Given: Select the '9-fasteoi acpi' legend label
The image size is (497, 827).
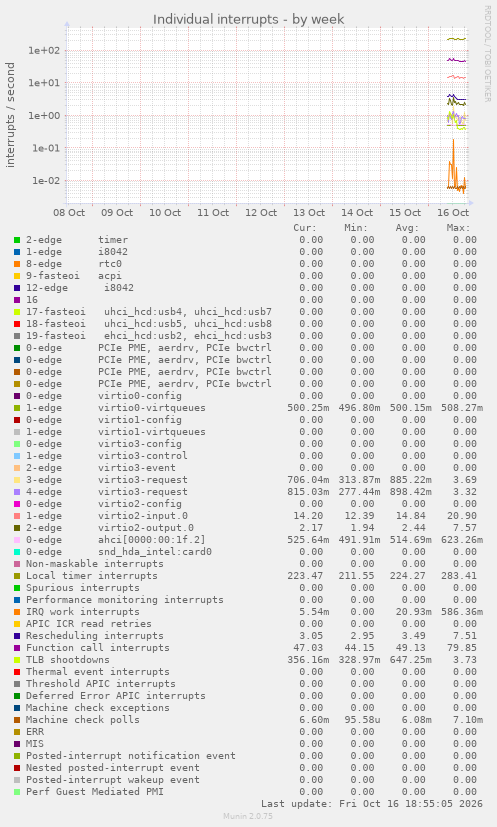Looking at the screenshot, I should tap(74, 276).
